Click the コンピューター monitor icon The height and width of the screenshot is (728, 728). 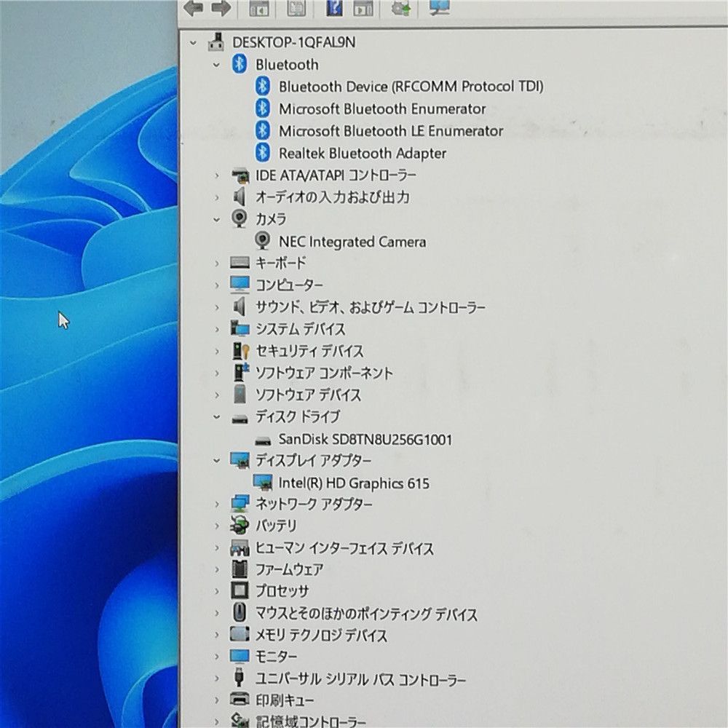tap(240, 285)
